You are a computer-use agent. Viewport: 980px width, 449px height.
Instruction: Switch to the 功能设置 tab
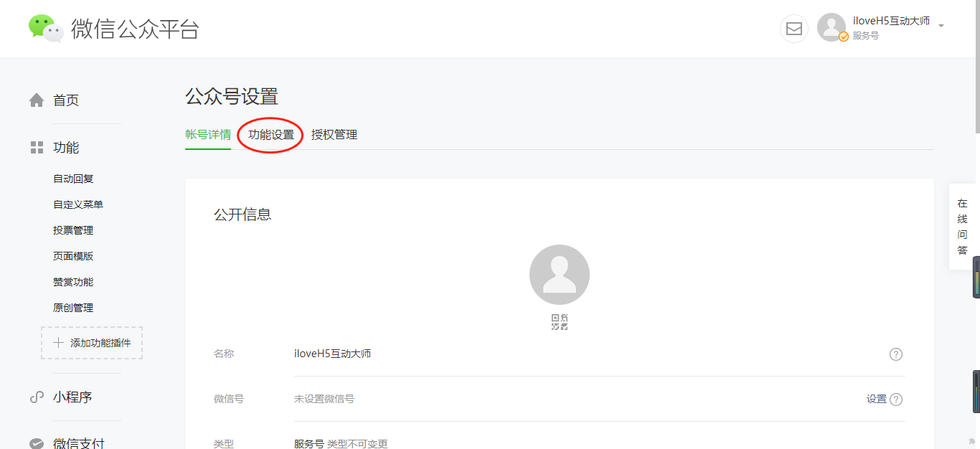pyautogui.click(x=271, y=135)
